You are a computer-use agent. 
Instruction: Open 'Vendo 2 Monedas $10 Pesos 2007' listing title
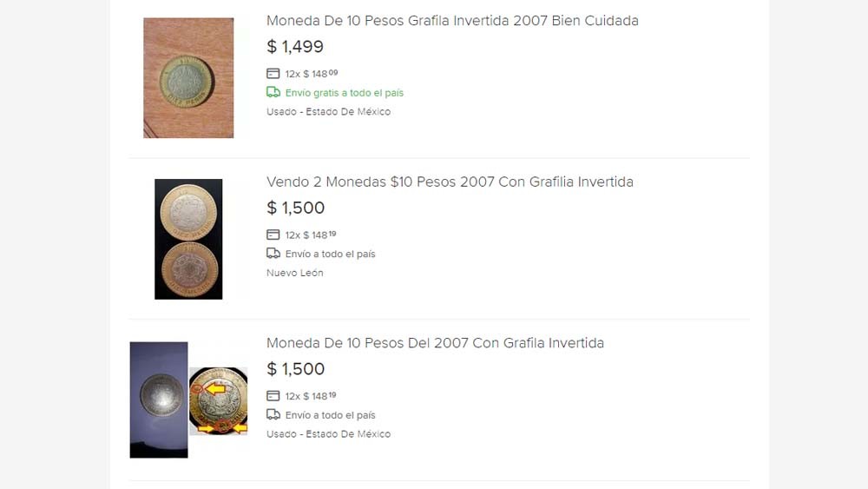coord(450,182)
